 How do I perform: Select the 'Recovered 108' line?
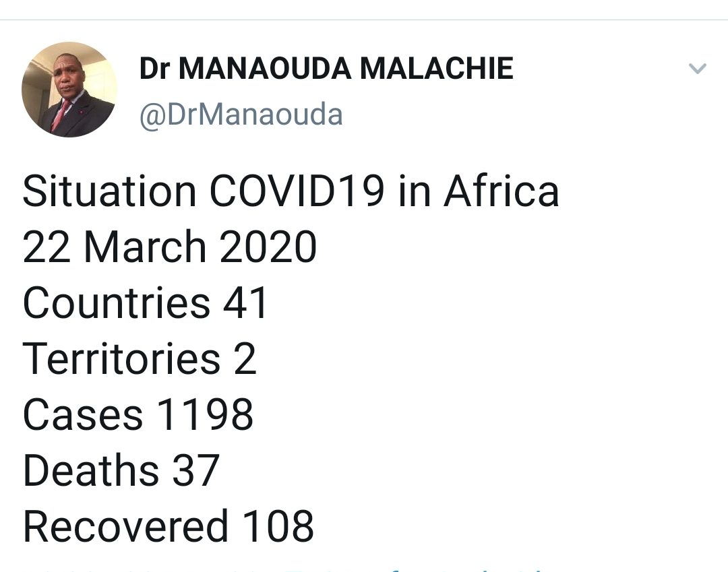click(x=168, y=526)
